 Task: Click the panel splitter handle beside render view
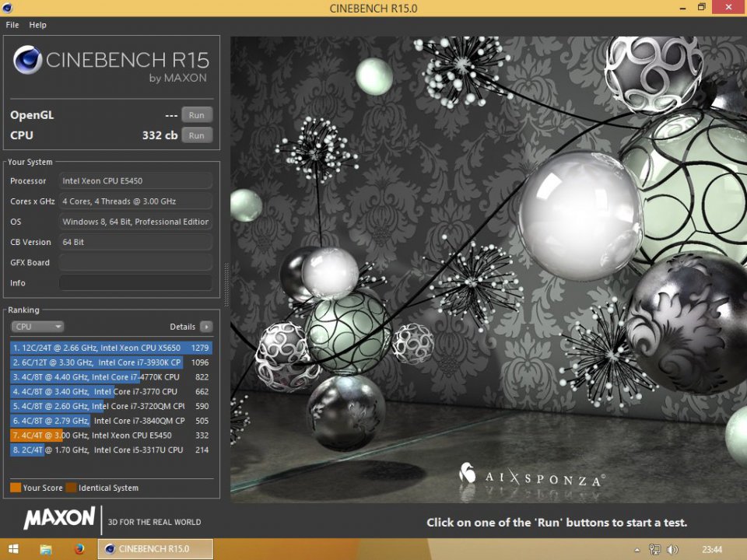(x=226, y=285)
